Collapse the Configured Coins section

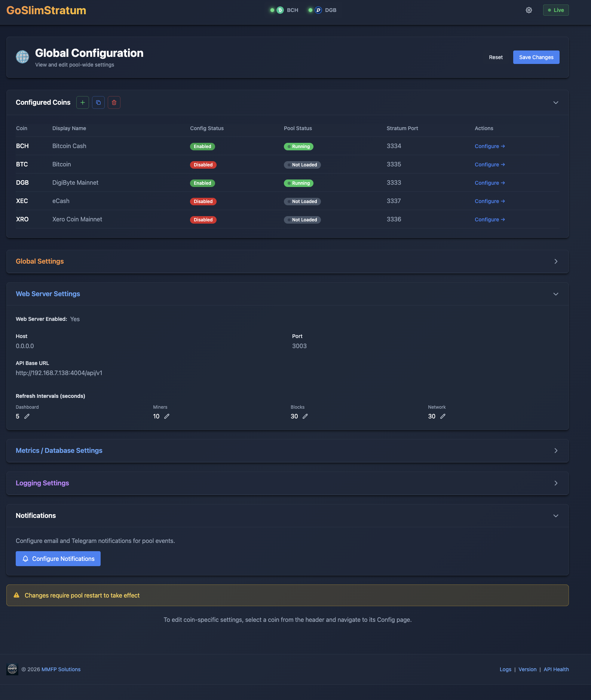(x=556, y=102)
